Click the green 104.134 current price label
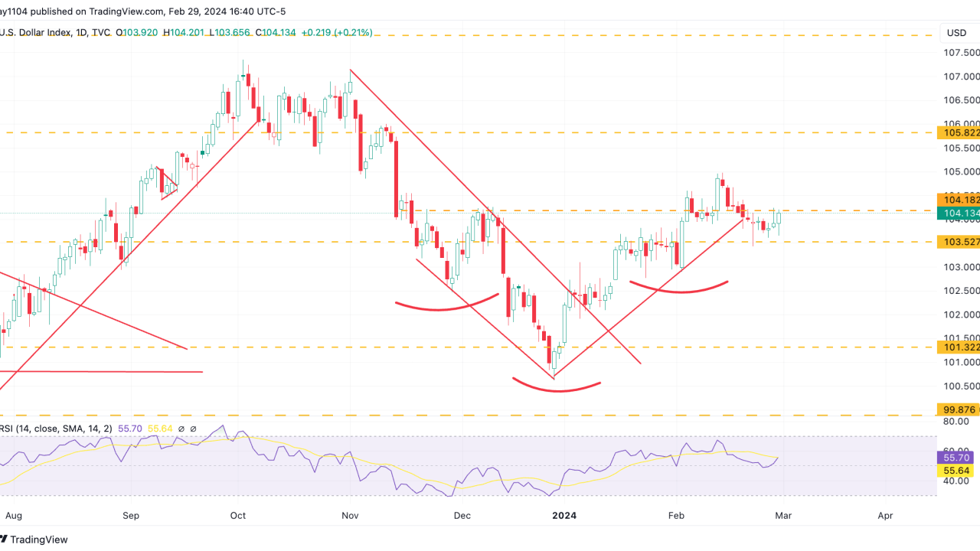The image size is (980, 551). tap(959, 213)
